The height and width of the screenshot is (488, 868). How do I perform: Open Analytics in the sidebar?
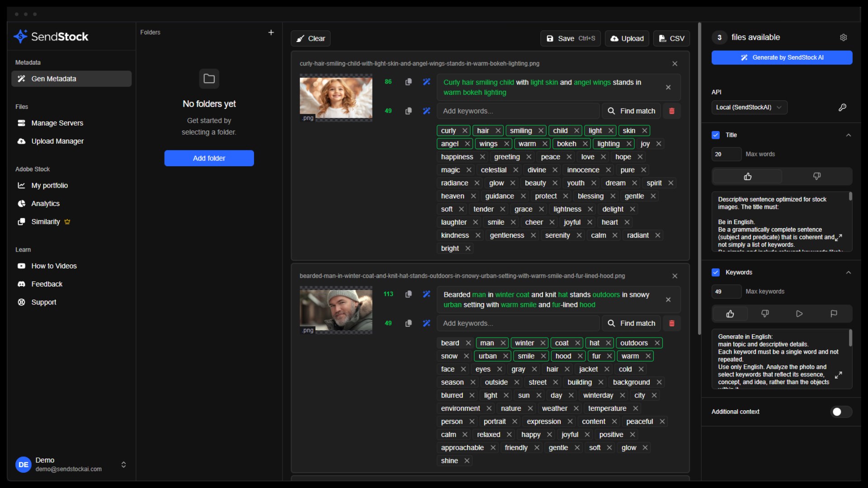pyautogui.click(x=45, y=204)
